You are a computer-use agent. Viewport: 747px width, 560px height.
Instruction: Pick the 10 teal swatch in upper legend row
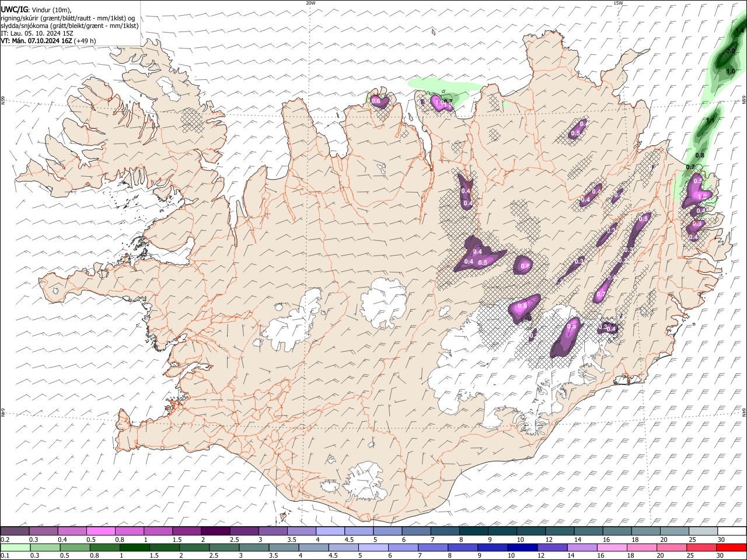tap(531, 531)
